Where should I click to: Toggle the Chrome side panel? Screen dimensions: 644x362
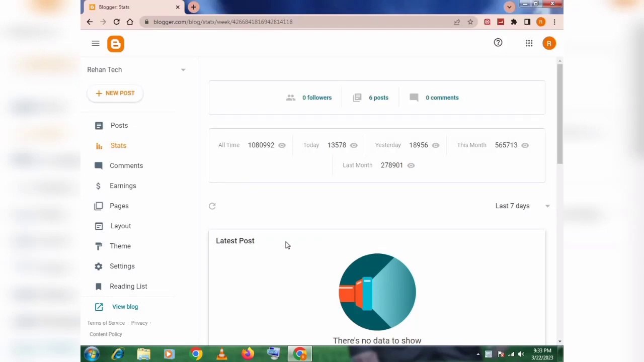[x=527, y=22]
